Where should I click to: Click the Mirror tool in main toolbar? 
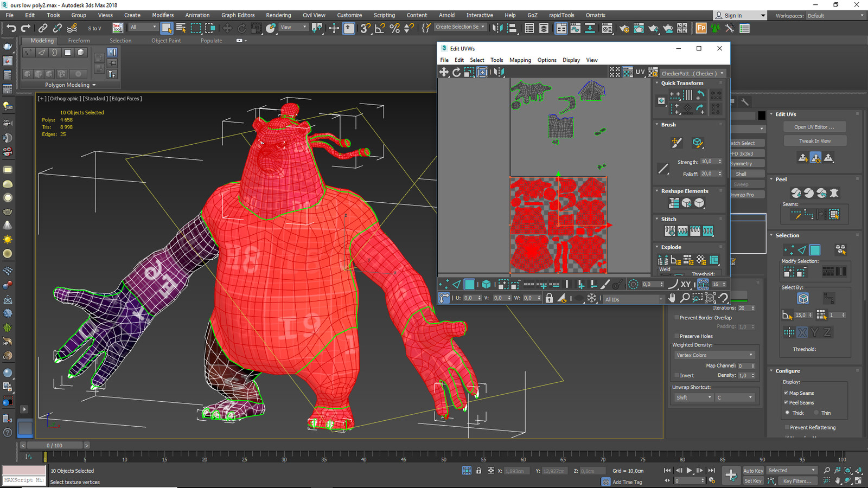(x=497, y=28)
